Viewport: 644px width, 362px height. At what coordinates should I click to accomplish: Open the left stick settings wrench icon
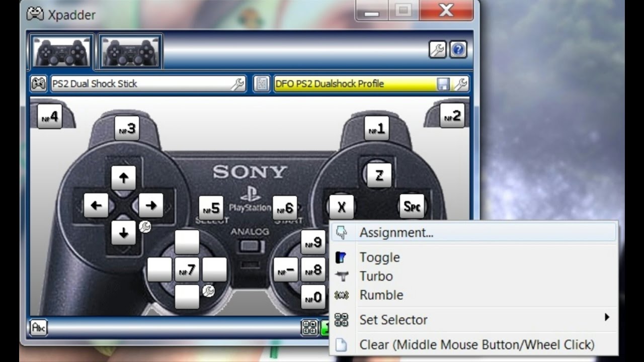point(208,291)
